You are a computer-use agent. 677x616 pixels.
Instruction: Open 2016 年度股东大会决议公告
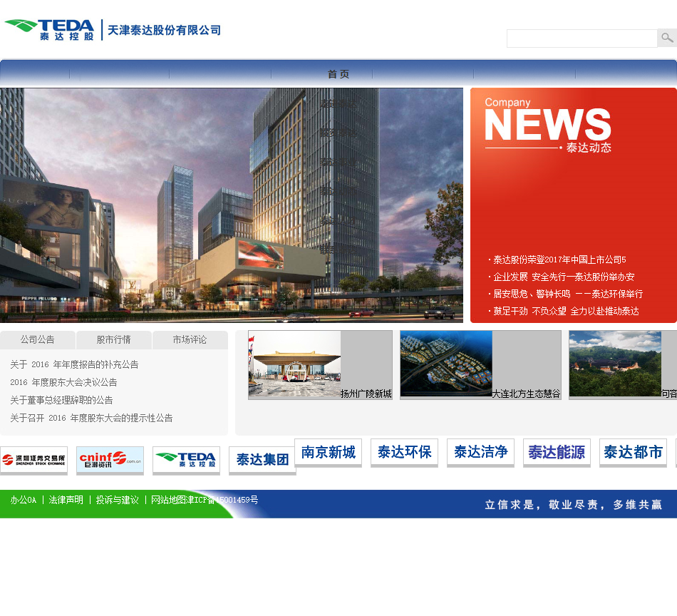pyautogui.click(x=63, y=382)
